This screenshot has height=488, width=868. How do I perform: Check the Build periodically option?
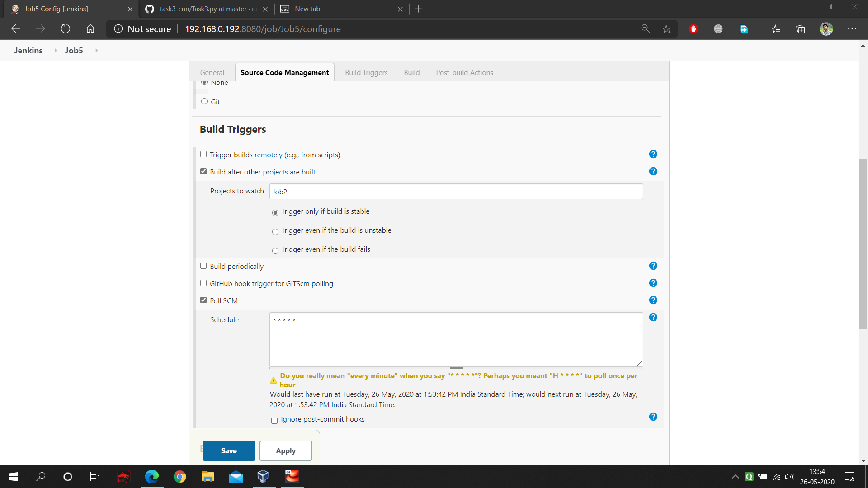[x=203, y=266]
